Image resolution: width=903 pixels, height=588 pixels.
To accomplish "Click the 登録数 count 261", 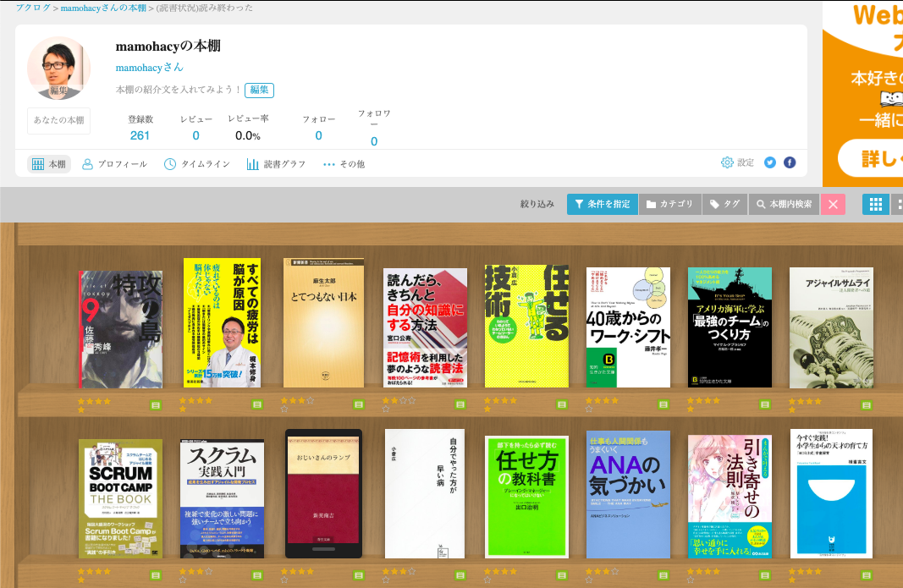I will [140, 135].
